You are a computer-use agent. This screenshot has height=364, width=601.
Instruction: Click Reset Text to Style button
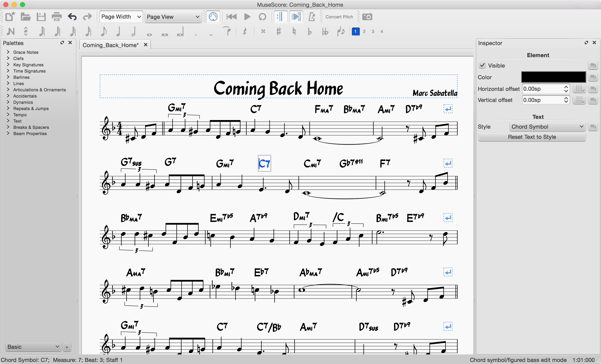(x=532, y=137)
